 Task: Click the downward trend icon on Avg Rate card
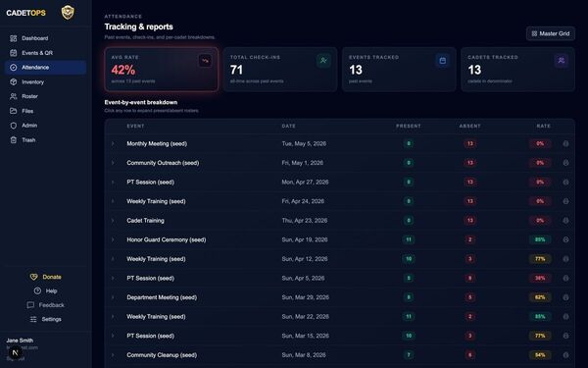point(205,61)
